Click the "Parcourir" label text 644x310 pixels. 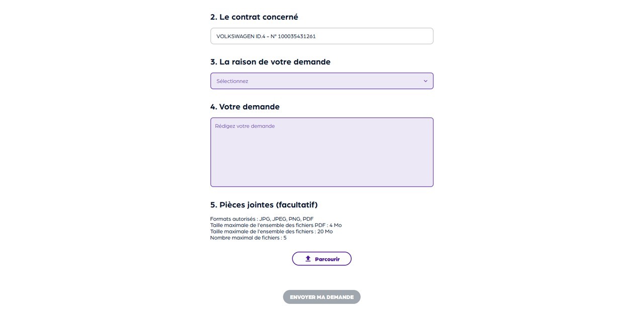(x=327, y=259)
